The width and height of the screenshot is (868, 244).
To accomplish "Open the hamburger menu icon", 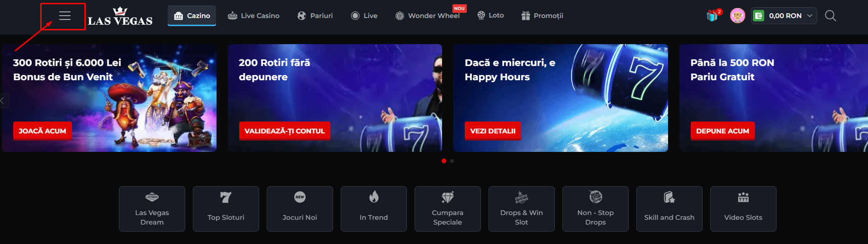I will click(65, 16).
